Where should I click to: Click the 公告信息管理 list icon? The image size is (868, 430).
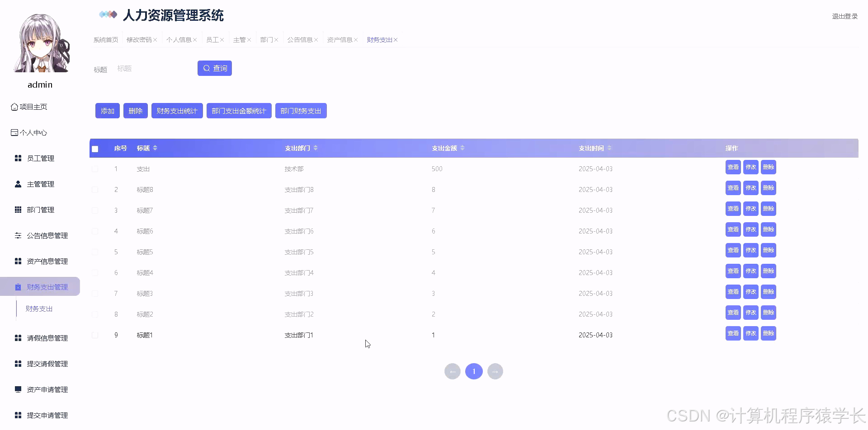pos(18,235)
